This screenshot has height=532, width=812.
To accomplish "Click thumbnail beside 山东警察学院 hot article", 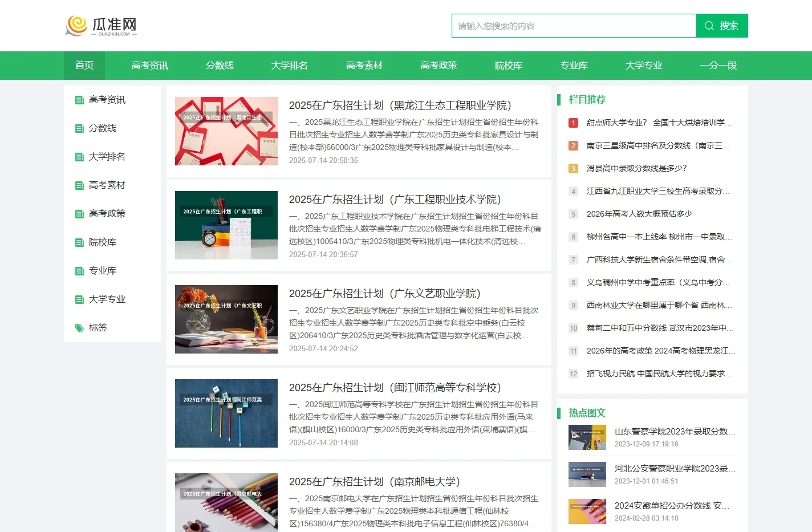I will click(587, 437).
